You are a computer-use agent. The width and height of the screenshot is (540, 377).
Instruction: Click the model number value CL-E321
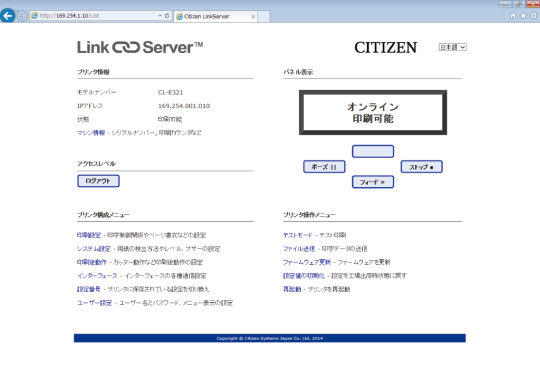coord(170,93)
